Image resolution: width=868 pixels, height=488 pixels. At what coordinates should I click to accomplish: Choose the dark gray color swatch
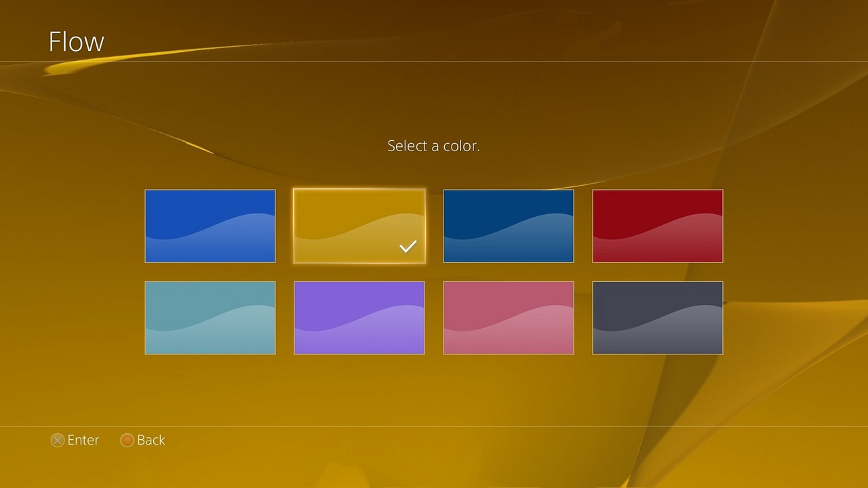(657, 317)
